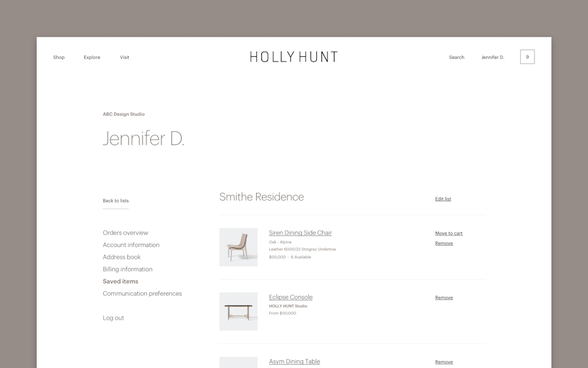Click the Eclipse Console thumbnail
This screenshot has width=588, height=368.
pyautogui.click(x=238, y=312)
